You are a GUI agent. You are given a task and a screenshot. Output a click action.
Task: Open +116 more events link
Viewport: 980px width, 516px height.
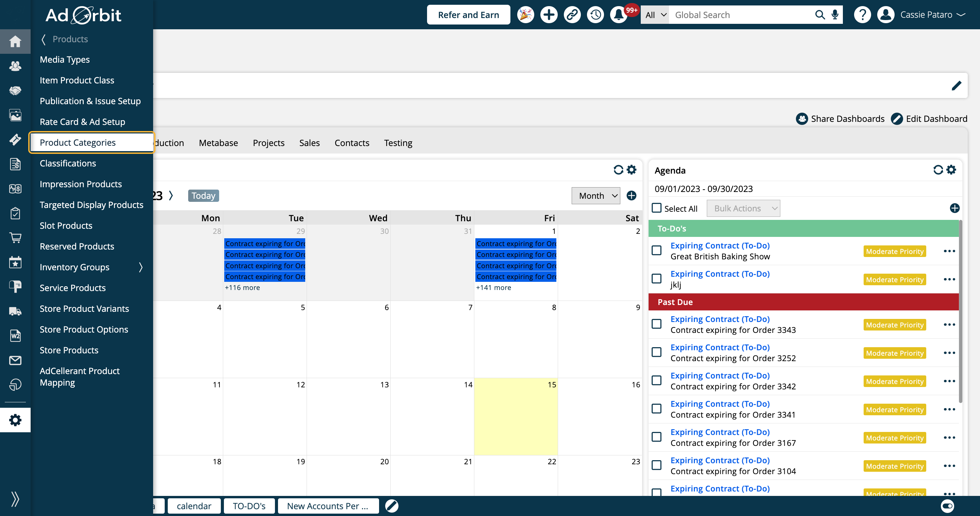click(242, 288)
